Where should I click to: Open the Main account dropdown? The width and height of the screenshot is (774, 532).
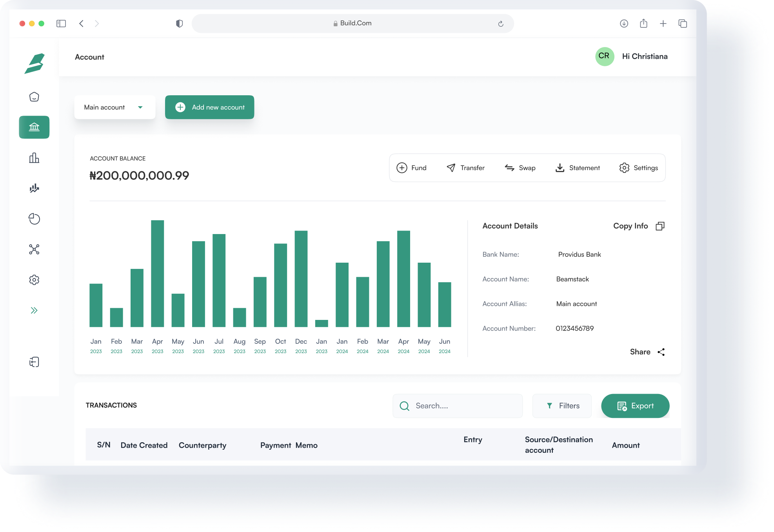point(114,107)
